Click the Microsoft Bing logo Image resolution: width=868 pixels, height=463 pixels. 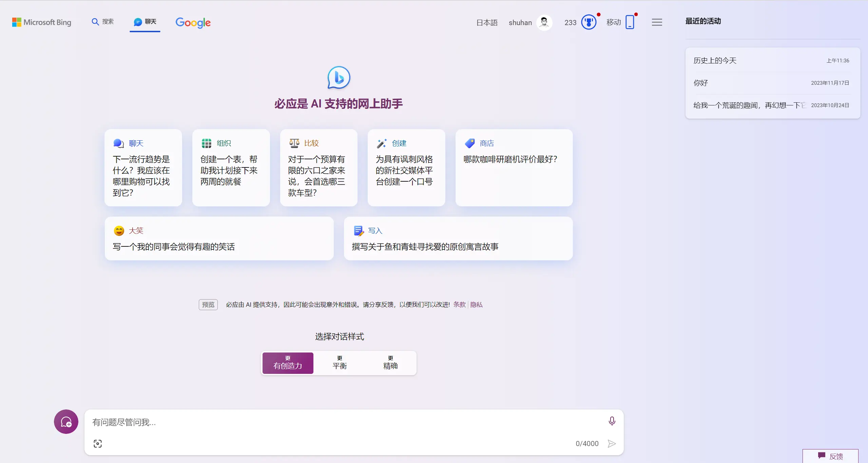(41, 22)
